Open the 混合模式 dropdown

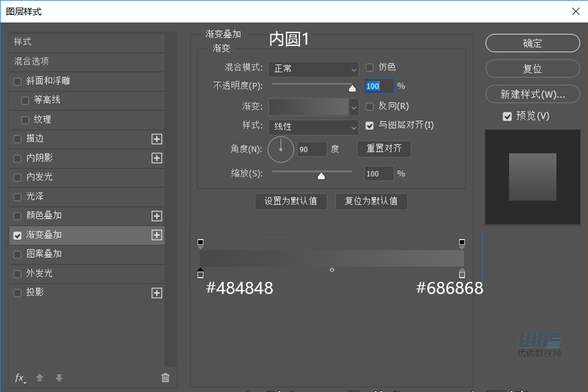[x=314, y=69]
